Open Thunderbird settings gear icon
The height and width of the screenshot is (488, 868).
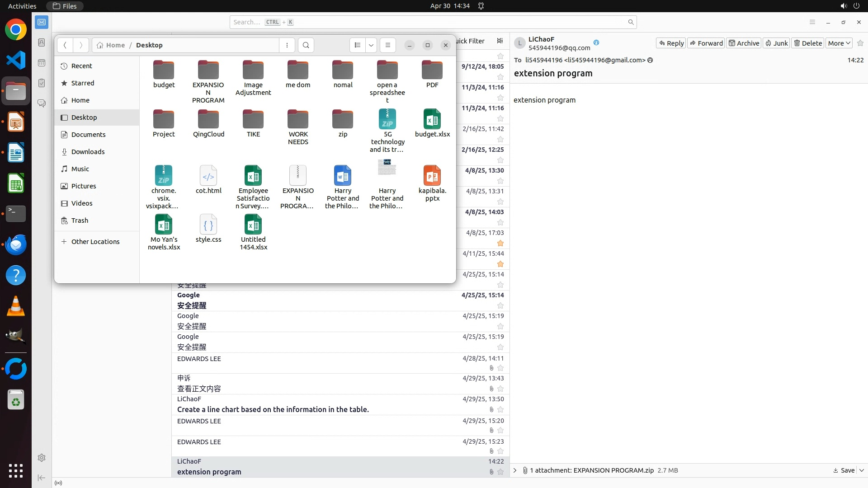42,458
